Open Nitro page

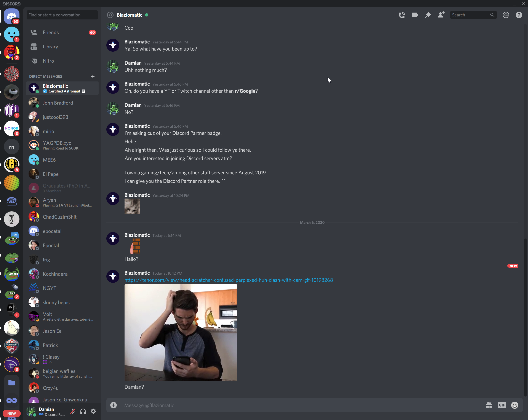[x=48, y=61]
